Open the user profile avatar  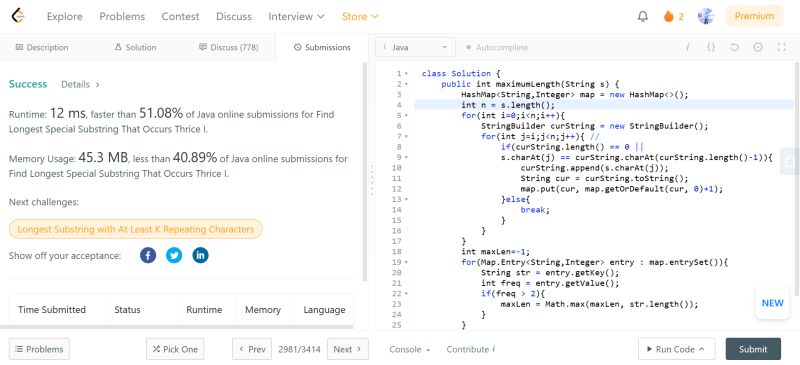pyautogui.click(x=706, y=16)
